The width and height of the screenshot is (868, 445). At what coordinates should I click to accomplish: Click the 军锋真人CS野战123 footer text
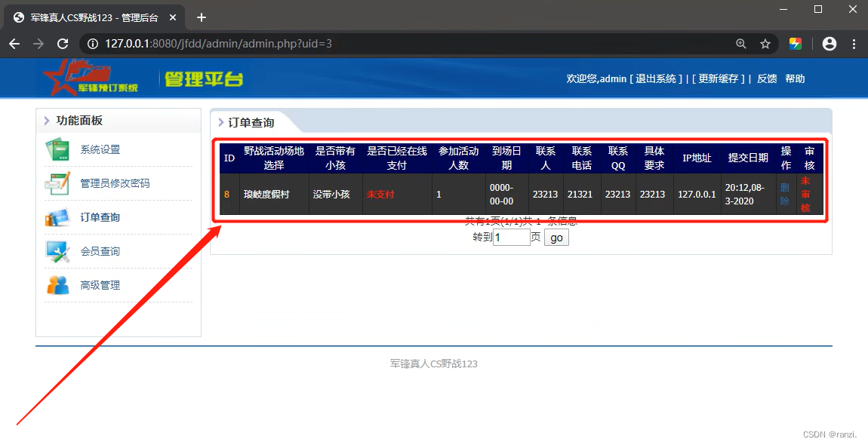434,364
